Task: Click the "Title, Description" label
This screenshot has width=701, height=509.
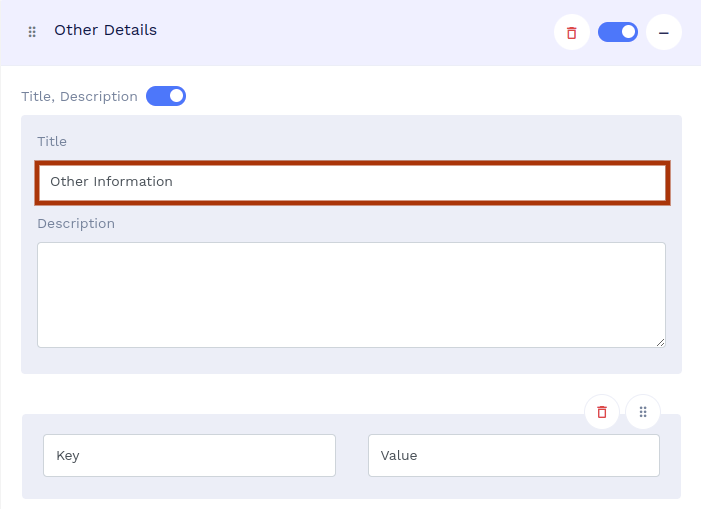Action: [x=79, y=97]
